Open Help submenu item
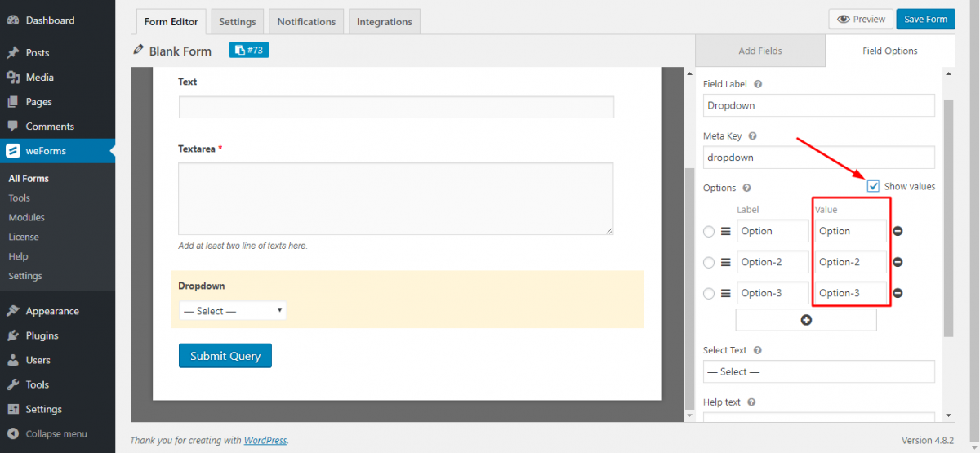Screen dimensions: 980x453 click(x=18, y=257)
